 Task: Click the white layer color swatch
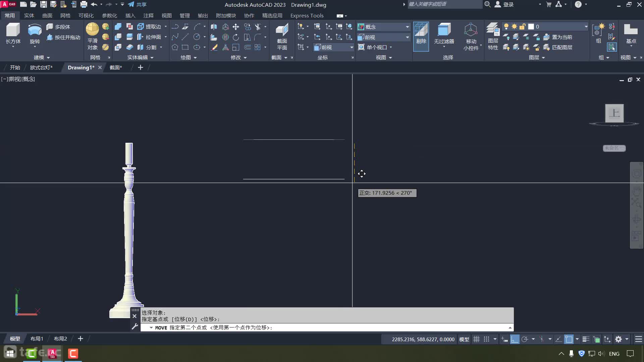(531, 26)
